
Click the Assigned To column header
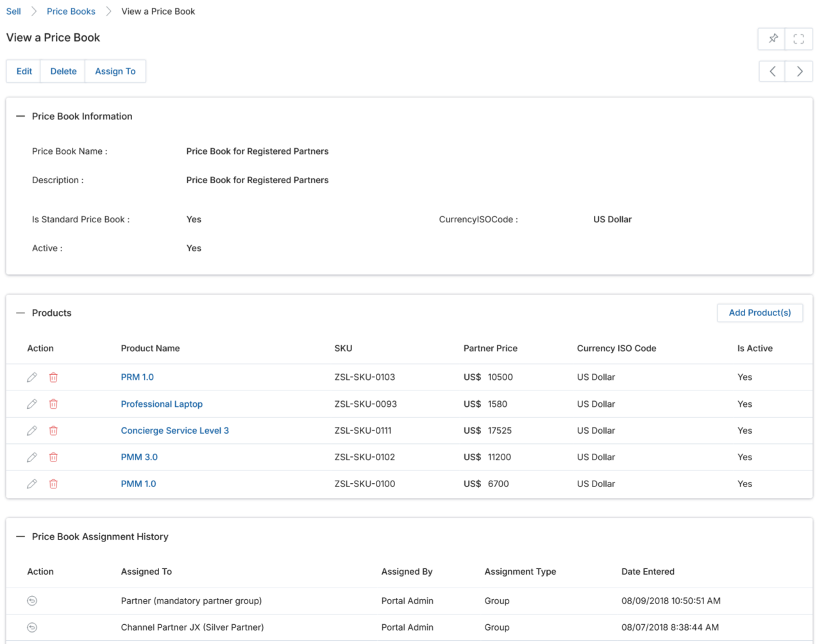coord(146,572)
